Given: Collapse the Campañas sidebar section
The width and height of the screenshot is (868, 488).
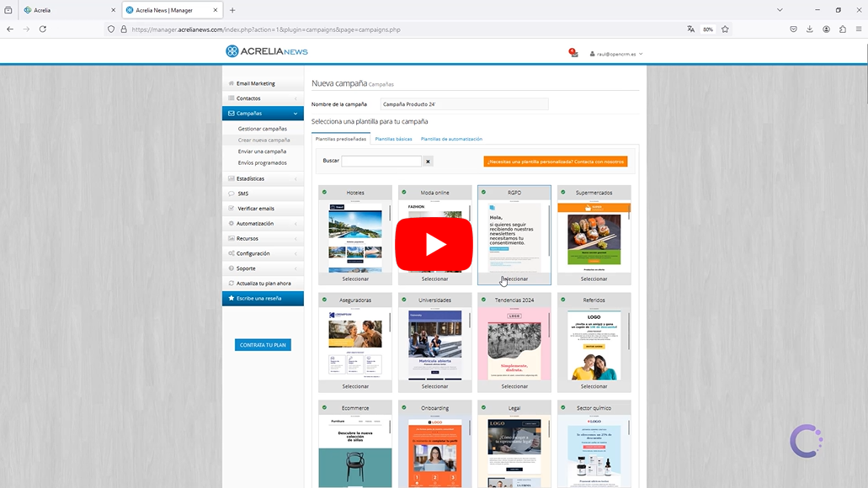Looking at the screenshot, I should (x=263, y=114).
